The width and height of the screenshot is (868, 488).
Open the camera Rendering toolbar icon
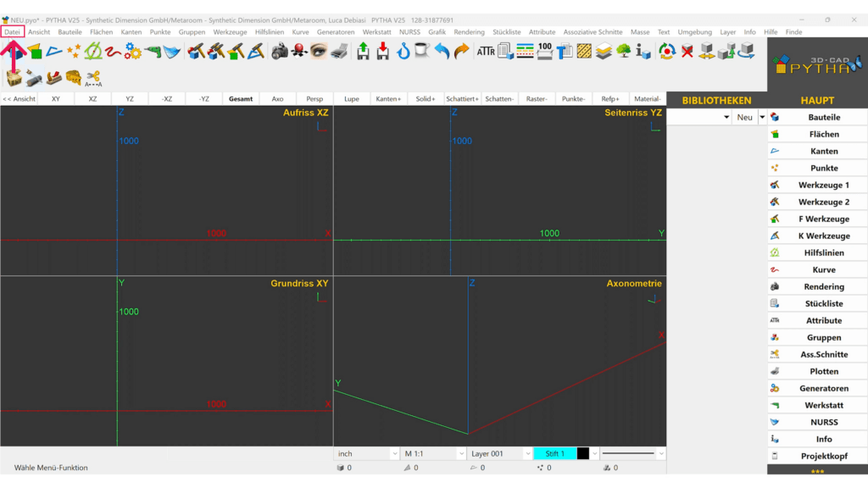coord(280,52)
